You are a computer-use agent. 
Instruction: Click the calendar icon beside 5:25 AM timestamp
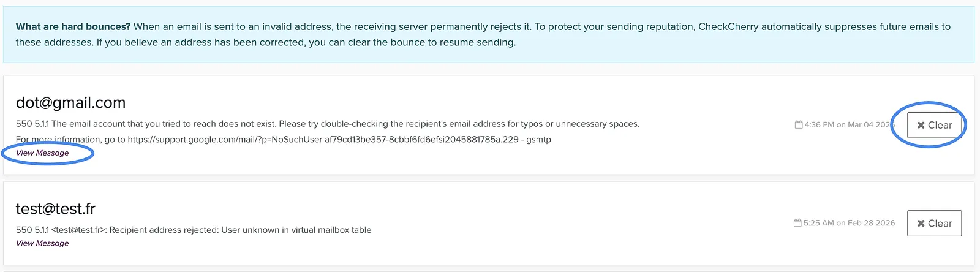pos(797,223)
